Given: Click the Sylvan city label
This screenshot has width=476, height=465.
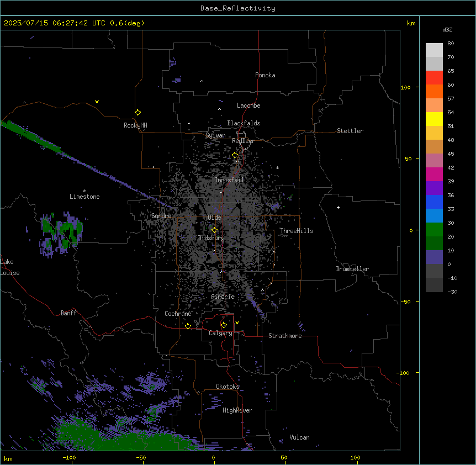Looking at the screenshot, I should click(215, 135).
